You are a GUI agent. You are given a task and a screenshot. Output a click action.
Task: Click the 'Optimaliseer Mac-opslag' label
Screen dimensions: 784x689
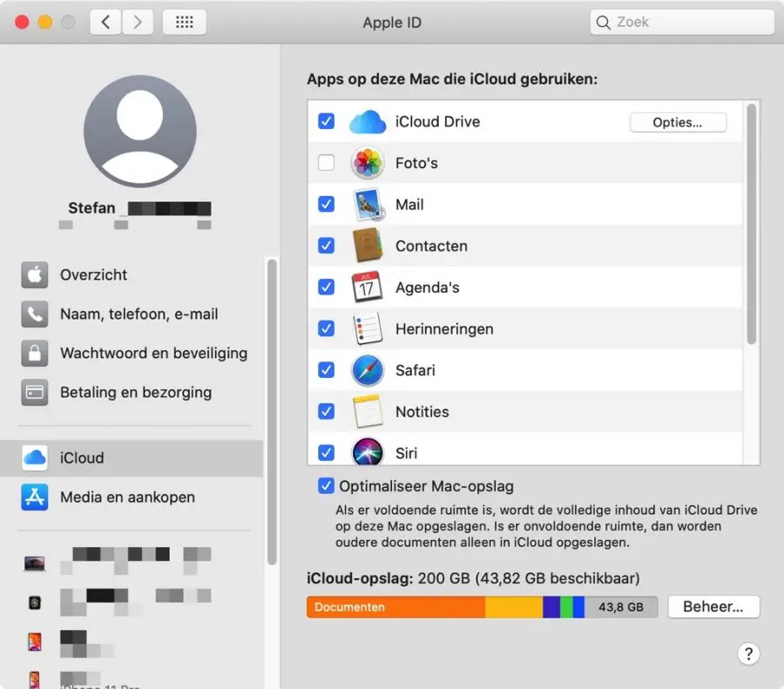(x=426, y=486)
